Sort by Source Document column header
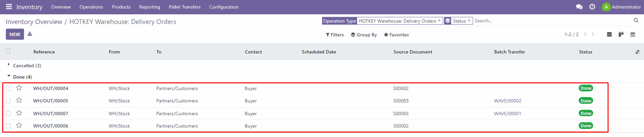Viewport: 644px width, 137px height. pos(413,52)
